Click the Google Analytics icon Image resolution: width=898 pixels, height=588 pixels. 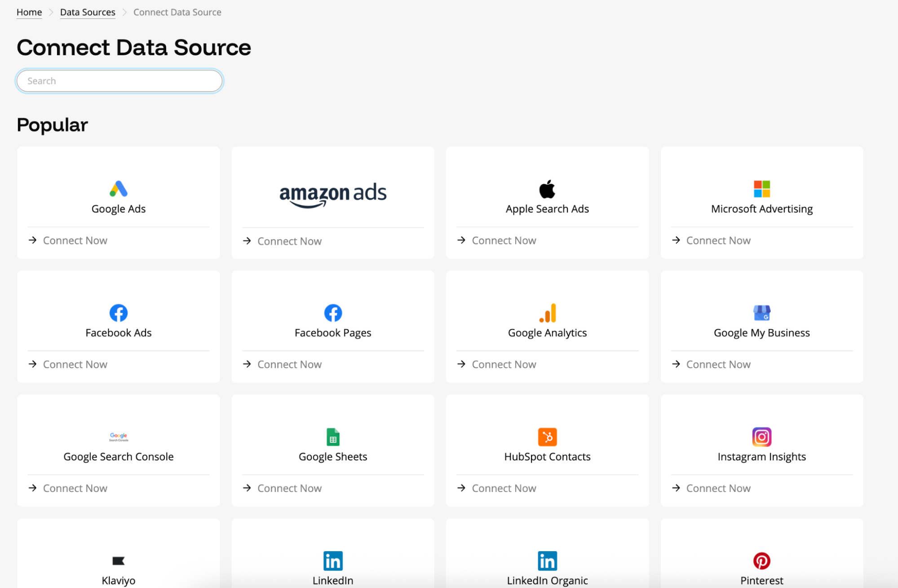tap(547, 313)
